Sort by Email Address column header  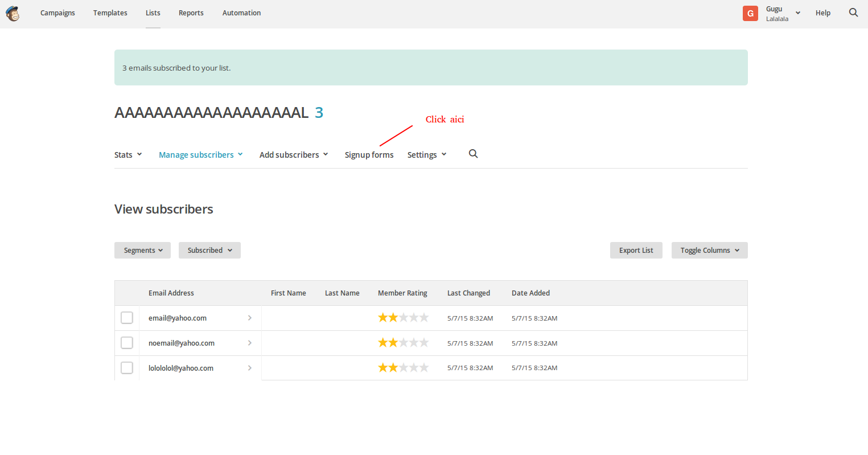click(x=171, y=293)
